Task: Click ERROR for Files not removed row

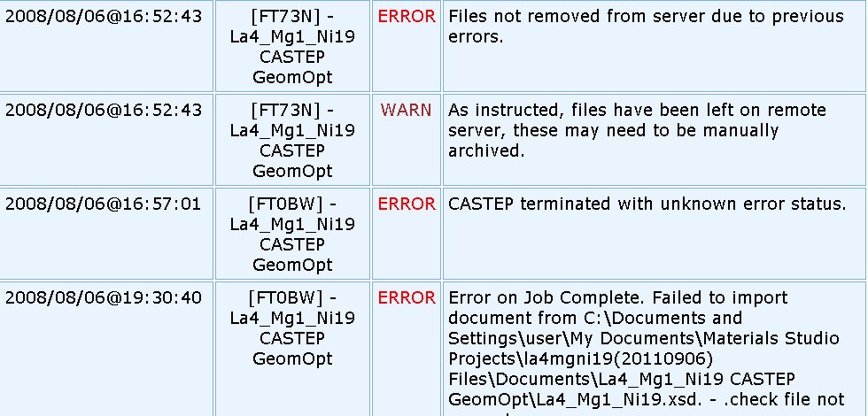Action: pos(407,17)
